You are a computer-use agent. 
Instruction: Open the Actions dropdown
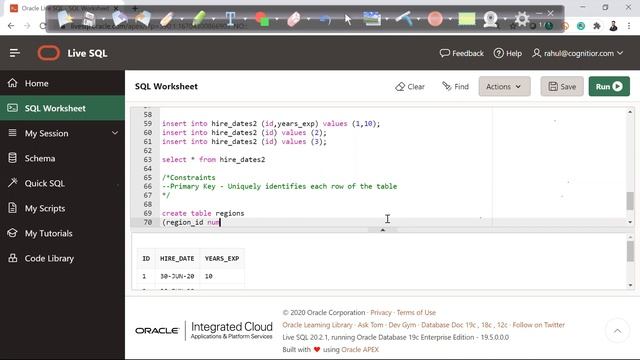504,87
